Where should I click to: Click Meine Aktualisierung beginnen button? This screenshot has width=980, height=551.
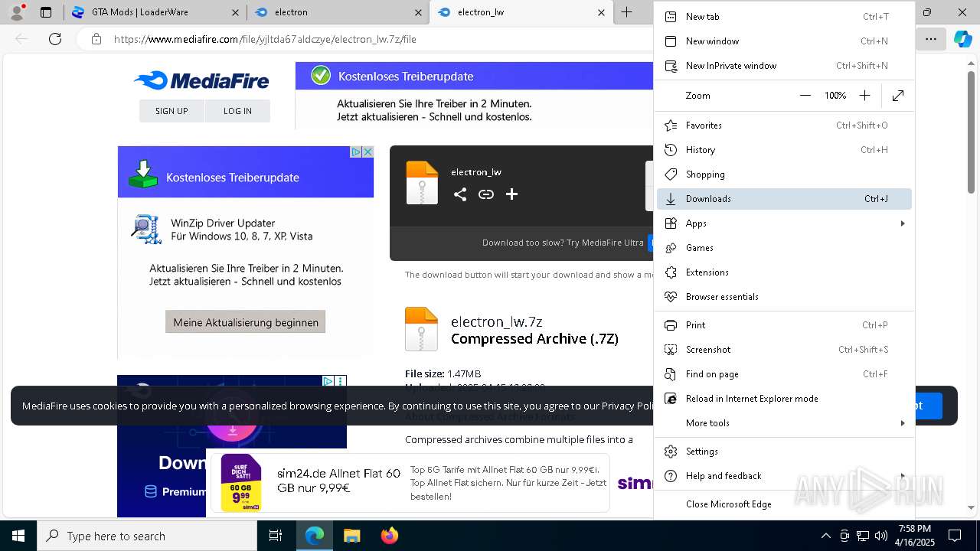click(x=246, y=322)
